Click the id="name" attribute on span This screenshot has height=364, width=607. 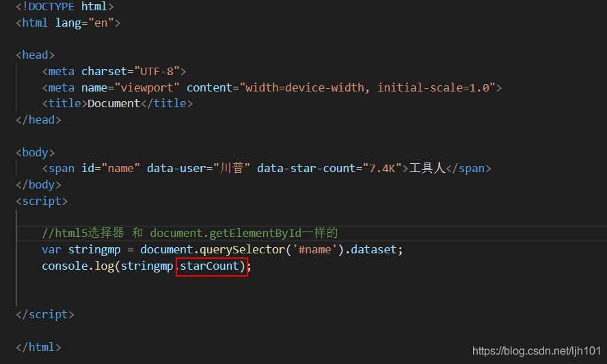[111, 169]
